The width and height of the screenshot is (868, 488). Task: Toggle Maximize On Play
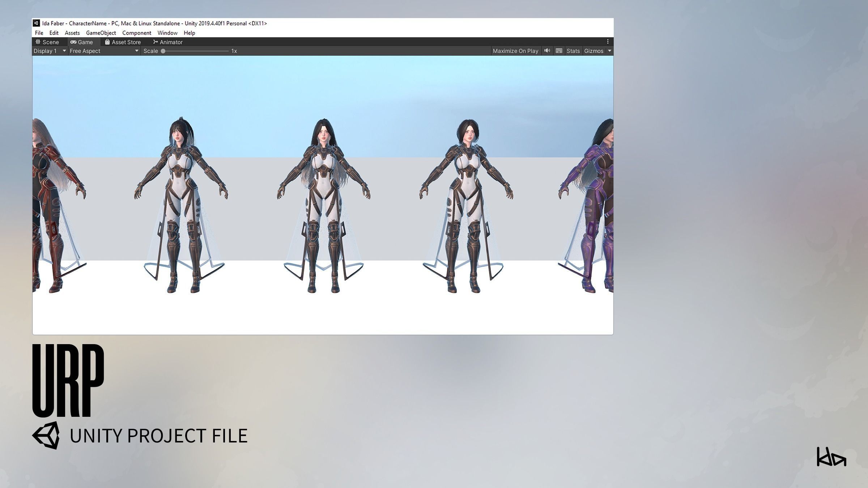click(x=515, y=51)
